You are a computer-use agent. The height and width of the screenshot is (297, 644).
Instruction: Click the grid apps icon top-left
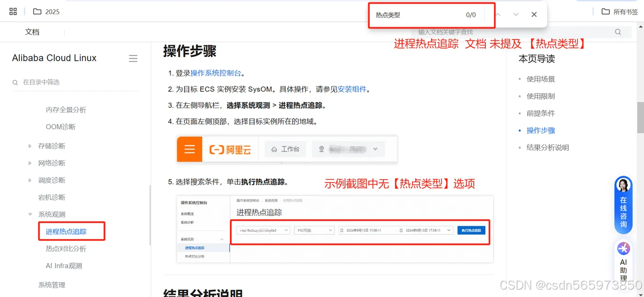[x=12, y=11]
